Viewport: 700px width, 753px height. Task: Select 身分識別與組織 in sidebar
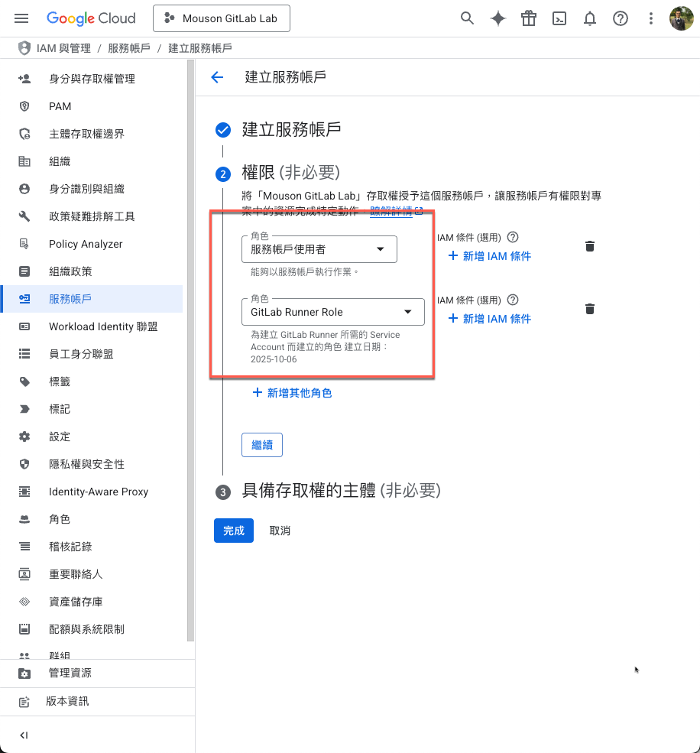click(x=91, y=189)
